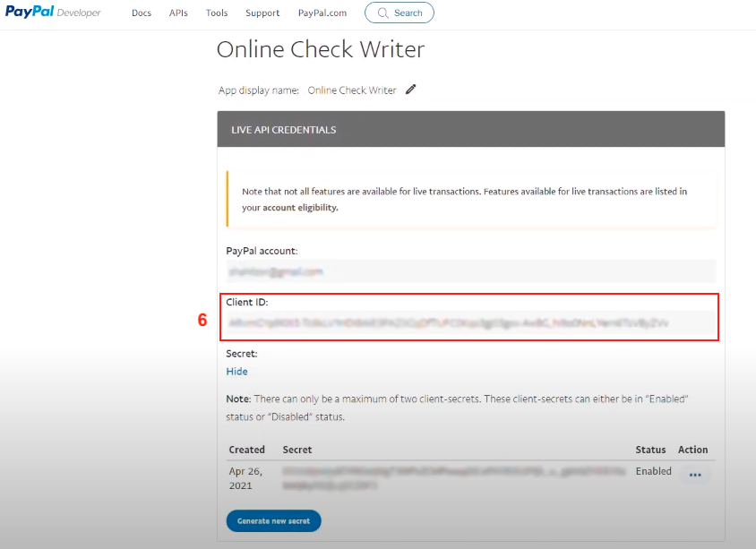
Task: Click the 'Enabled' status cell
Action: pyautogui.click(x=653, y=471)
